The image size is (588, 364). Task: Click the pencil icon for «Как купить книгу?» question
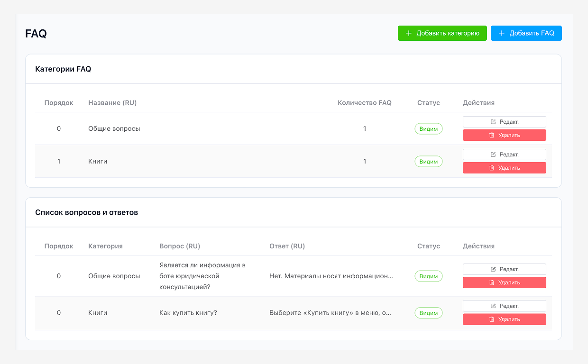(493, 306)
